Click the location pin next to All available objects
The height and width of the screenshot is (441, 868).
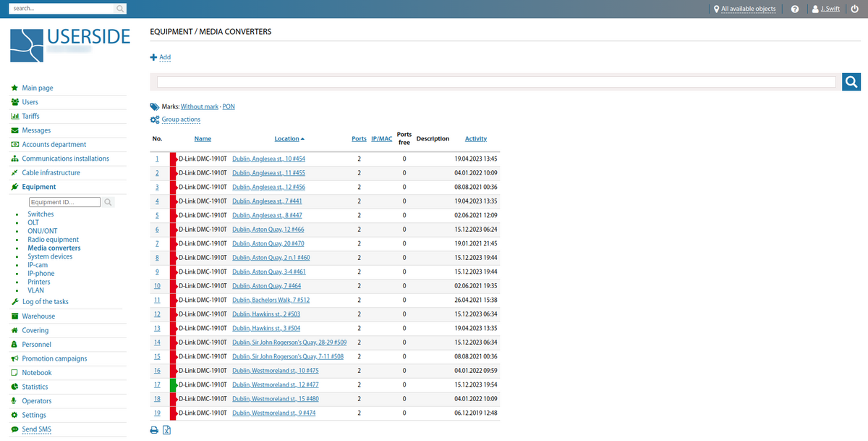point(716,9)
